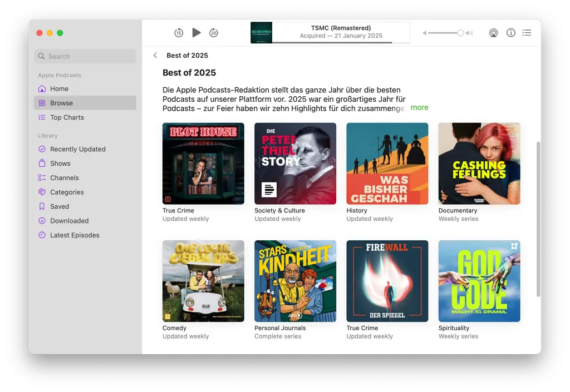Switch to the Browse section

(61, 103)
